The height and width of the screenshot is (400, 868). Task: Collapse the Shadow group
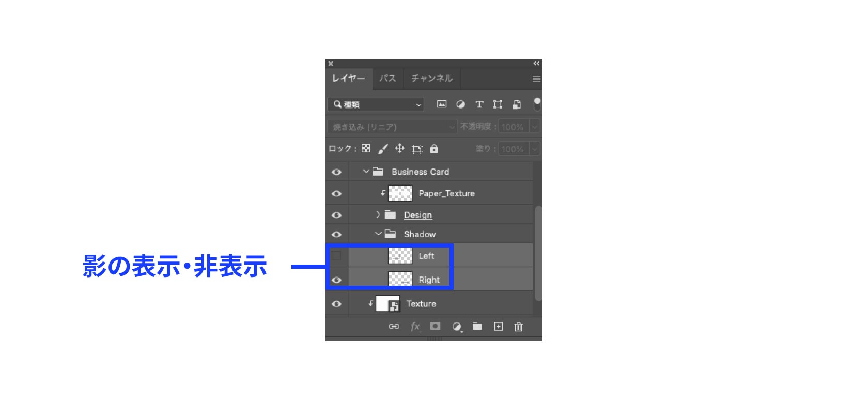click(x=378, y=234)
